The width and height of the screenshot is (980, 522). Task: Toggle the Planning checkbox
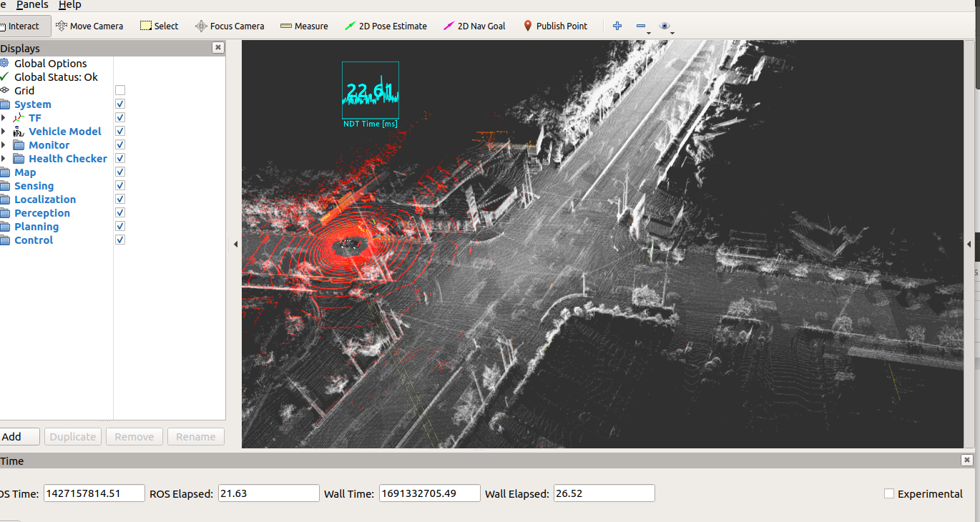tap(120, 226)
